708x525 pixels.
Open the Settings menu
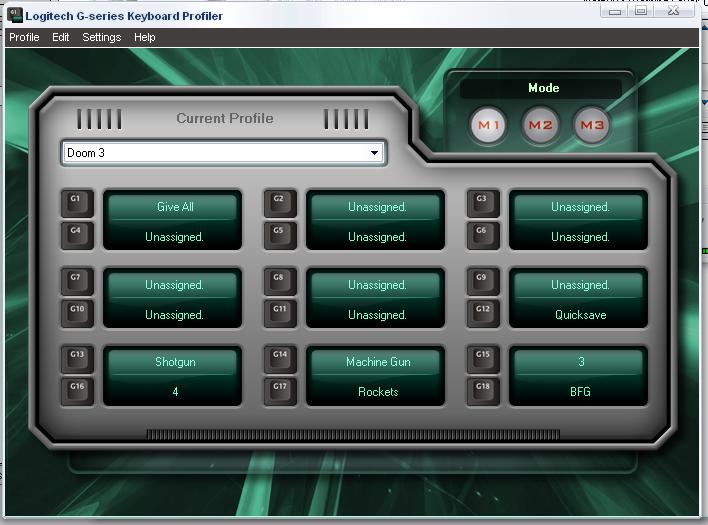[x=101, y=37]
